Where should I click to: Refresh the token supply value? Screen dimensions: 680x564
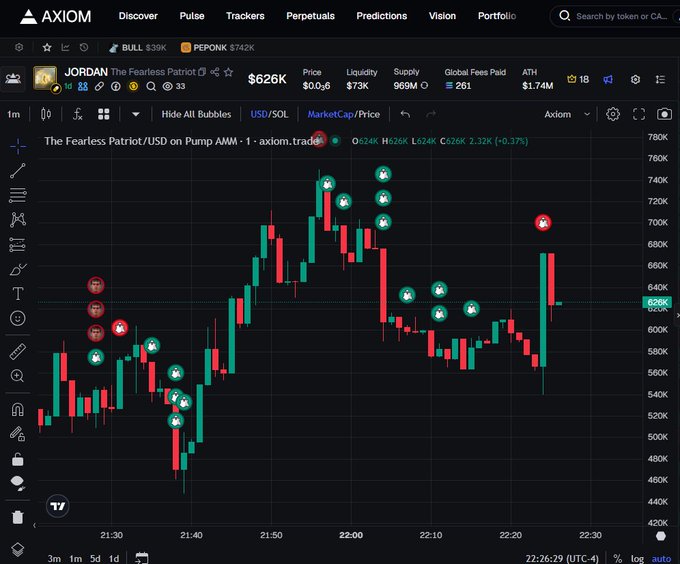tap(424, 85)
